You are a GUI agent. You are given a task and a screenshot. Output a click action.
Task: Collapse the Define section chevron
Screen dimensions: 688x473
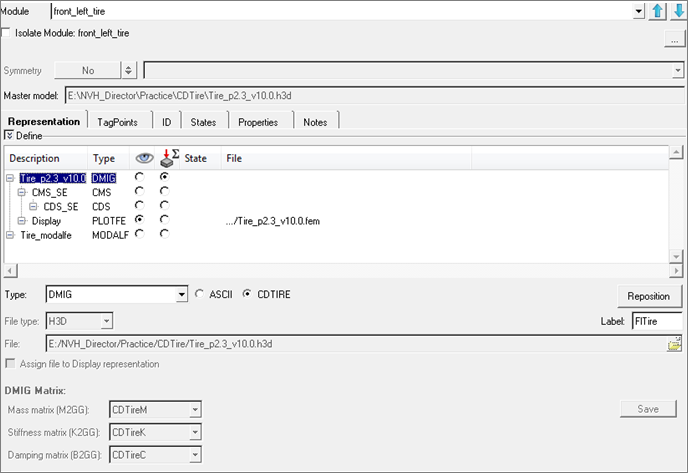click(x=8, y=135)
